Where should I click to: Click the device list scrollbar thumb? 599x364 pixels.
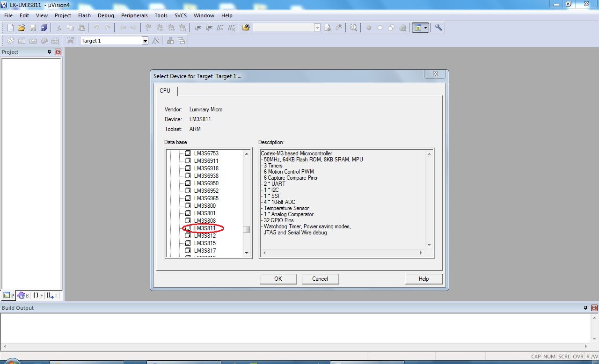[x=246, y=229]
